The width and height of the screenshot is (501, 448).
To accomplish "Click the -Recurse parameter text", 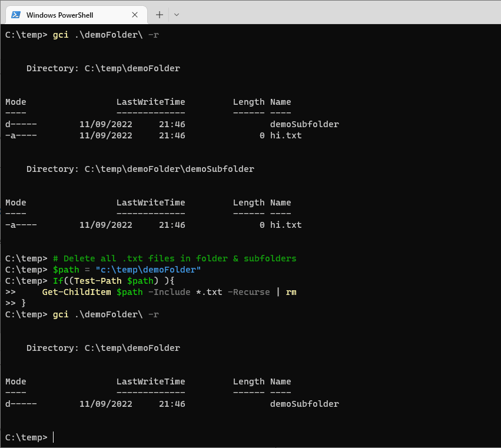I will pyautogui.click(x=248, y=291).
